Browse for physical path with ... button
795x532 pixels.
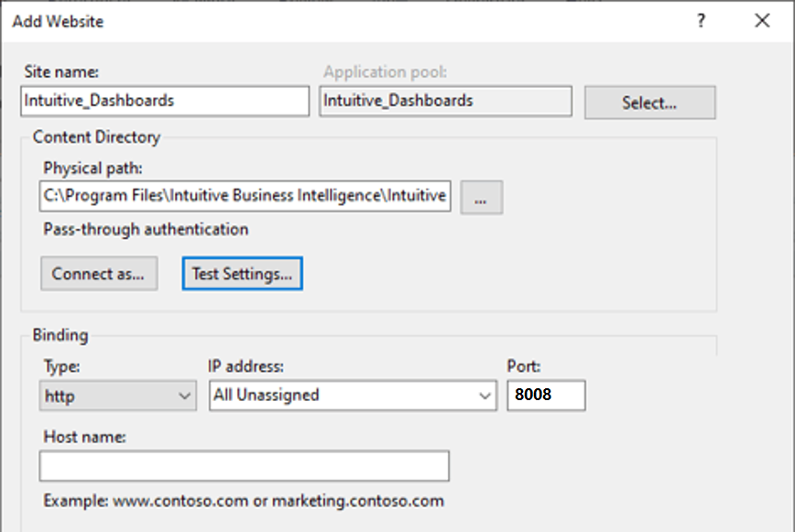[x=482, y=198]
